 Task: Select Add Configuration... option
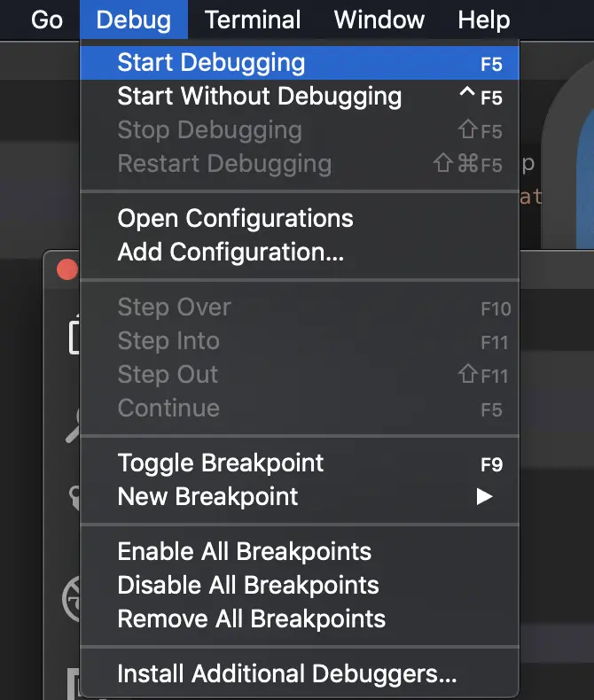point(231,253)
